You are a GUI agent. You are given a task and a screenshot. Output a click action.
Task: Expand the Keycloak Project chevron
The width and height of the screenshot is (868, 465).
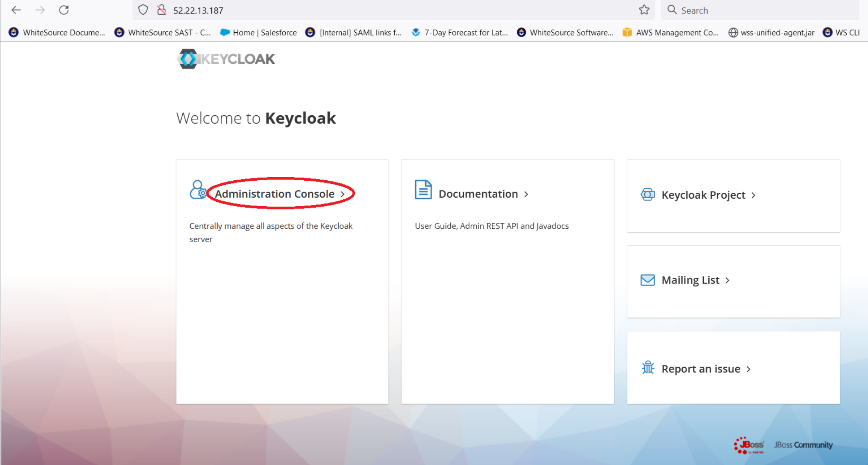tap(754, 195)
